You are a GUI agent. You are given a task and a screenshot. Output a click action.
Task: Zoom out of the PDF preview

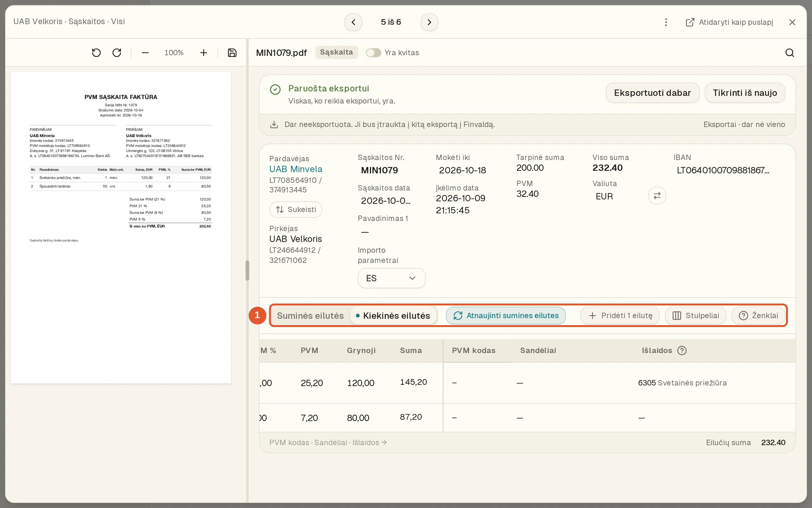tap(145, 53)
